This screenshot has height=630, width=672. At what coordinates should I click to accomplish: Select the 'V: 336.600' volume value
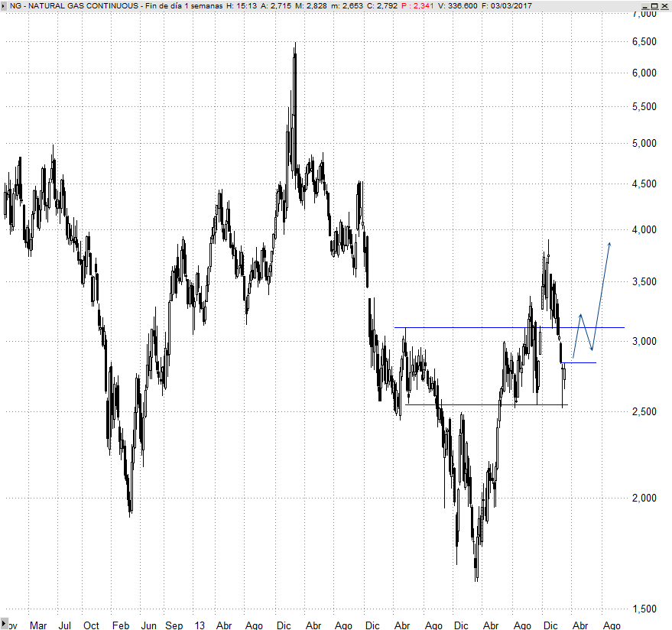458,6
